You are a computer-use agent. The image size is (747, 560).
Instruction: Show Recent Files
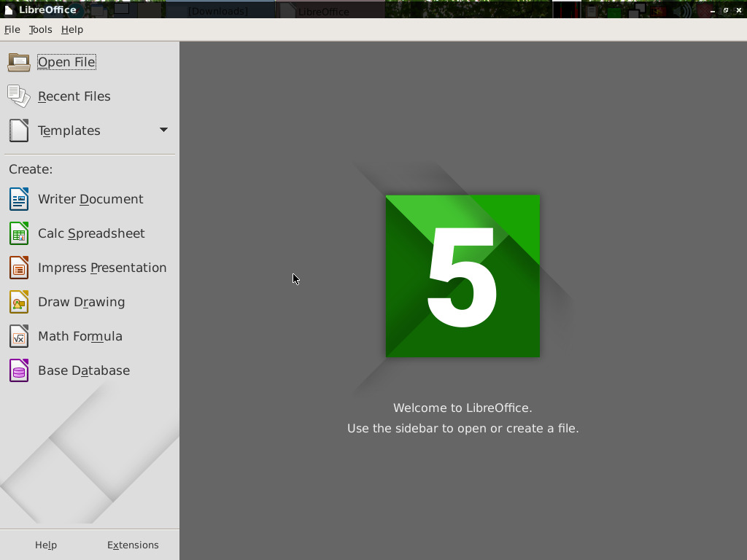click(74, 96)
